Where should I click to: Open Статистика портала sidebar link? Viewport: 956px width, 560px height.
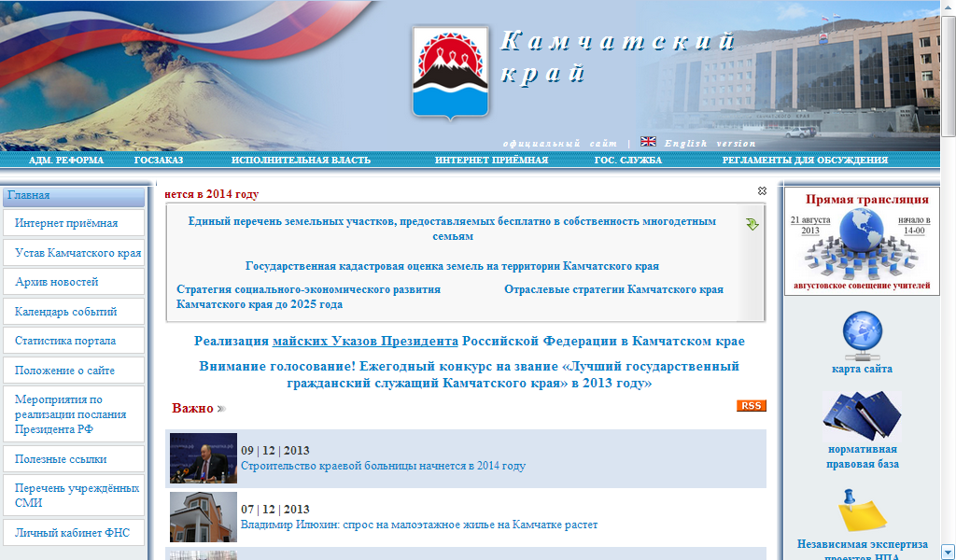click(74, 341)
